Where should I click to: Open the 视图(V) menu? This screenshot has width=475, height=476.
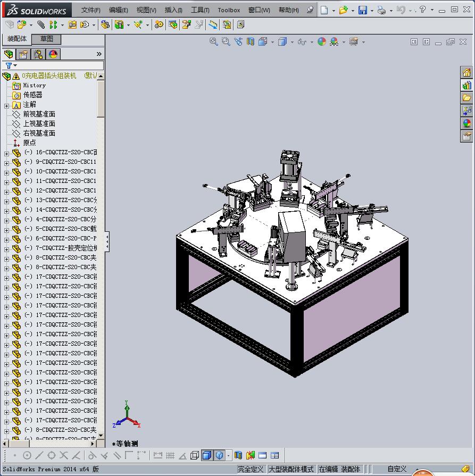click(146, 10)
